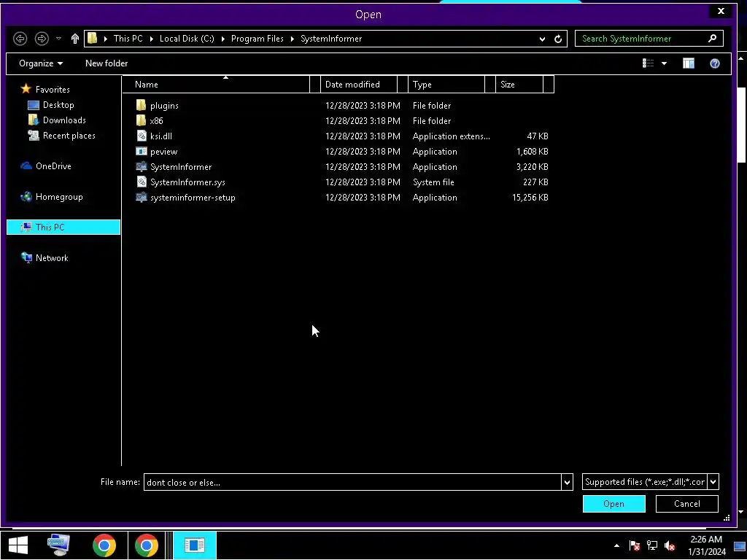Change view icon button
The height and width of the screenshot is (560, 747).
(648, 63)
